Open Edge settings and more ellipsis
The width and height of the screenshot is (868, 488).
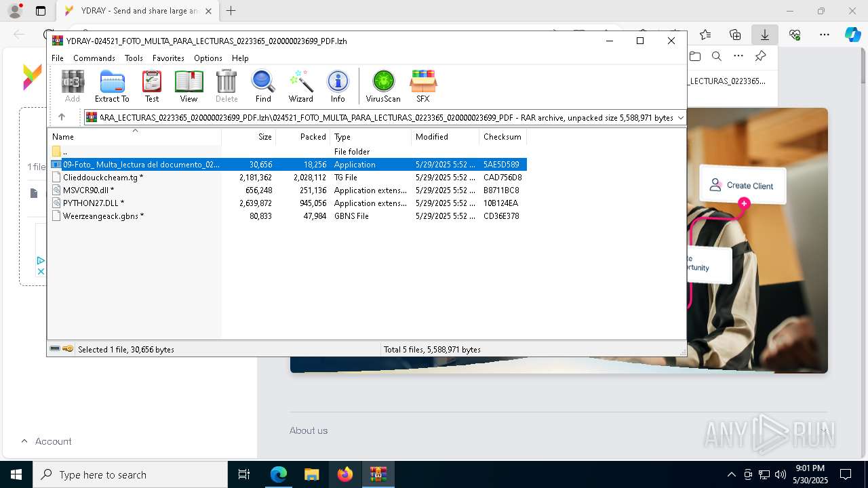pos(824,35)
